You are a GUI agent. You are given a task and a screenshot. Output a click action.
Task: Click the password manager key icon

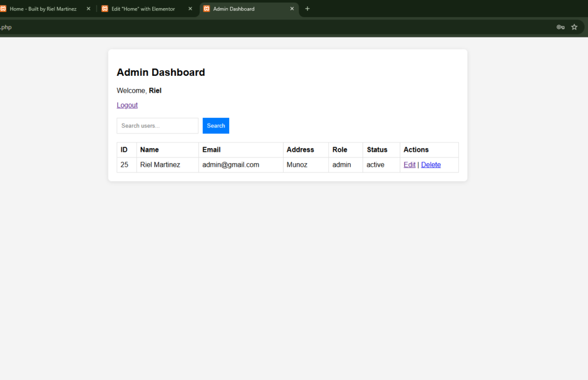coord(560,27)
